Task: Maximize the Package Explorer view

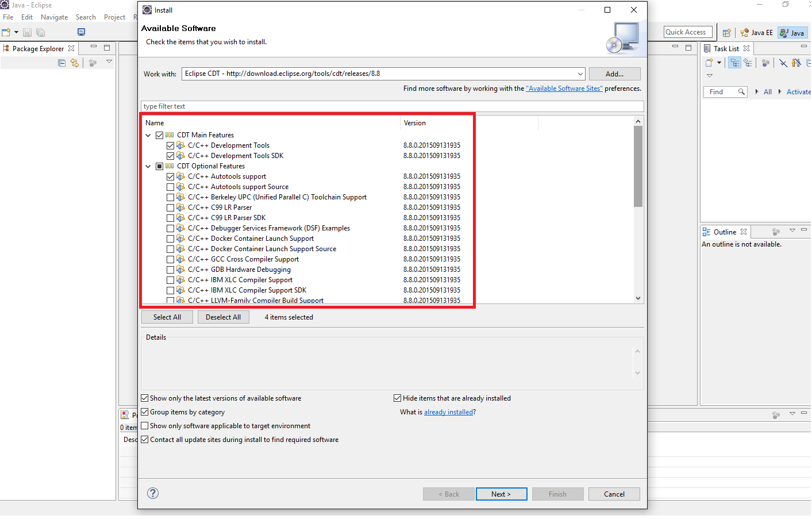Action: (x=107, y=48)
